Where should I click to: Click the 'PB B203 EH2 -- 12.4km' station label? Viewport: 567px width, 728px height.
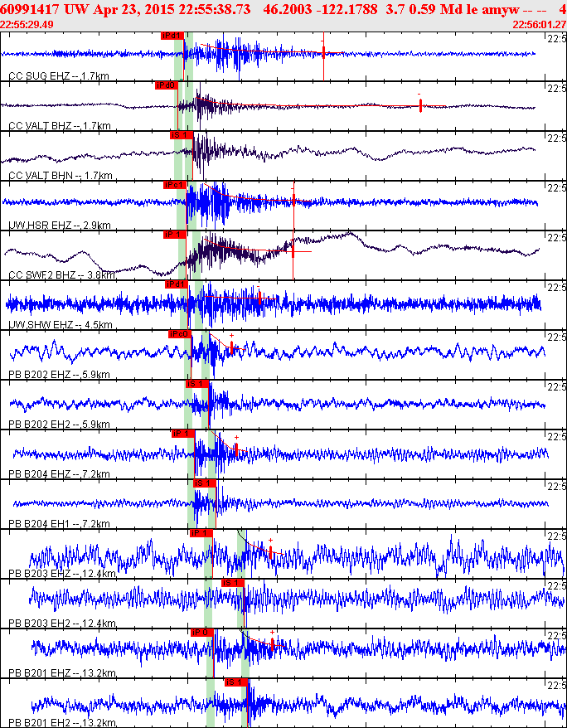click(x=62, y=624)
